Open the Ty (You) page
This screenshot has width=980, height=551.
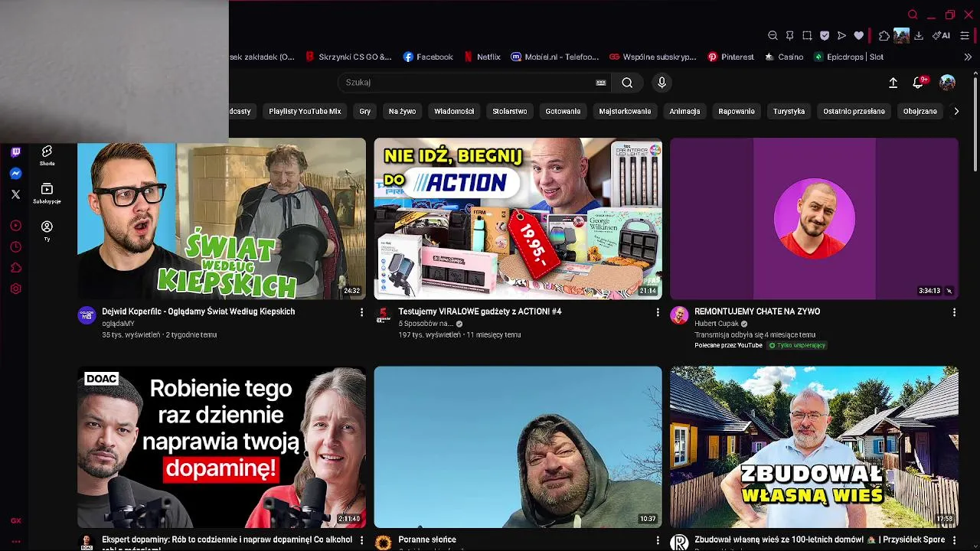click(47, 230)
